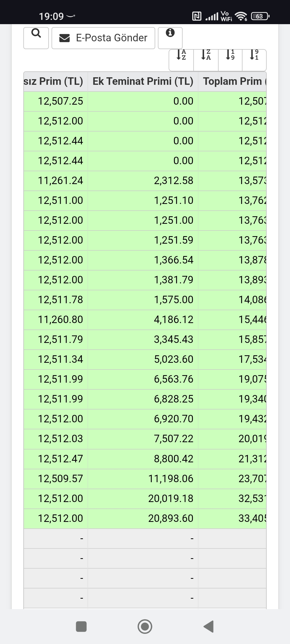Viewport: 290px width, 644px height.
Task: Tap Android back navigation triangle
Action: click(209, 627)
